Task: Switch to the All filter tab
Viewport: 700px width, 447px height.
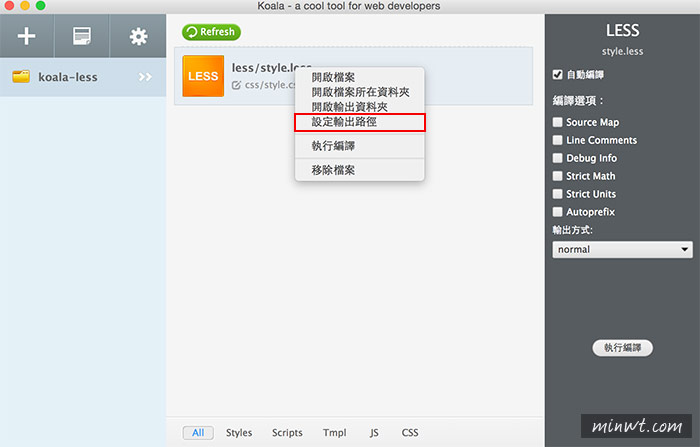Action: click(198, 432)
